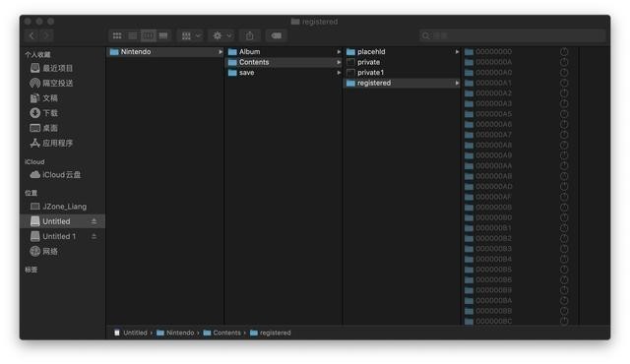Viewport: 630px width, 364px height.
Task: Open 应用程序 applications in the sidebar
Action: click(x=51, y=144)
